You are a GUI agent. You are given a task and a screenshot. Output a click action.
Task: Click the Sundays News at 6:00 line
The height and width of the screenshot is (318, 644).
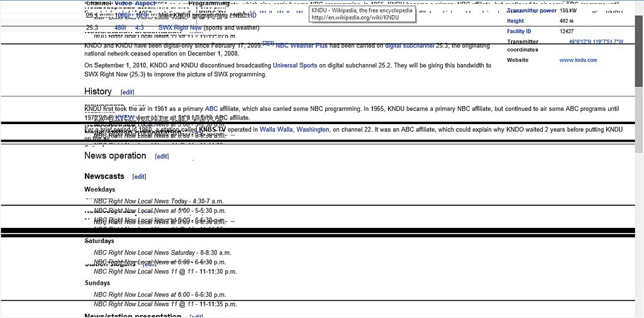pyautogui.click(x=160, y=295)
